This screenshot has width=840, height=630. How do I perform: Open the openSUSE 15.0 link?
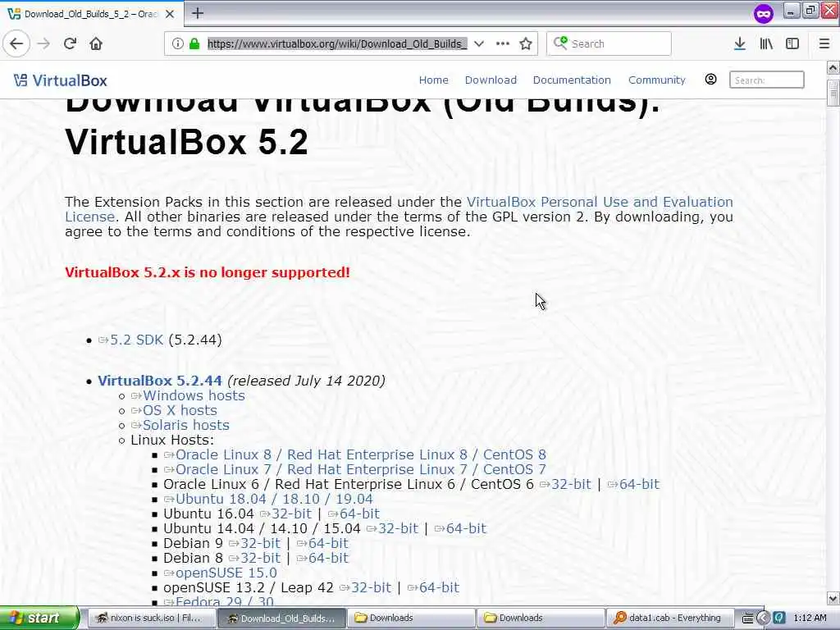(220, 573)
